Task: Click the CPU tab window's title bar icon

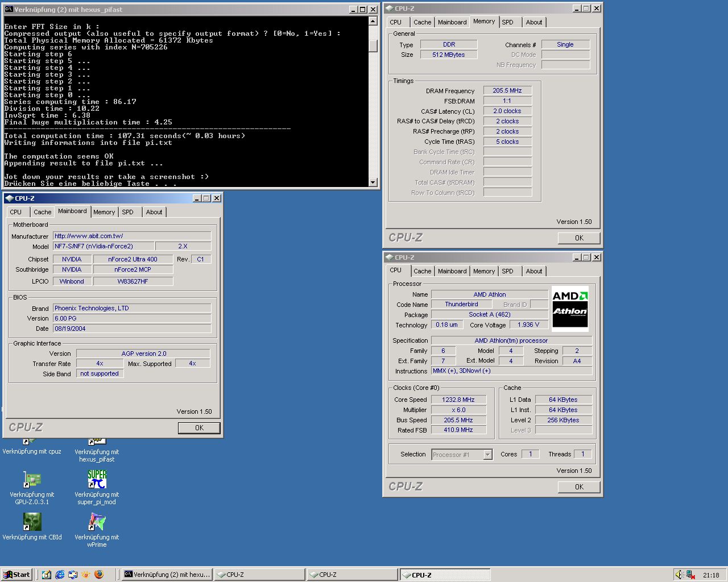Action: 389,257
